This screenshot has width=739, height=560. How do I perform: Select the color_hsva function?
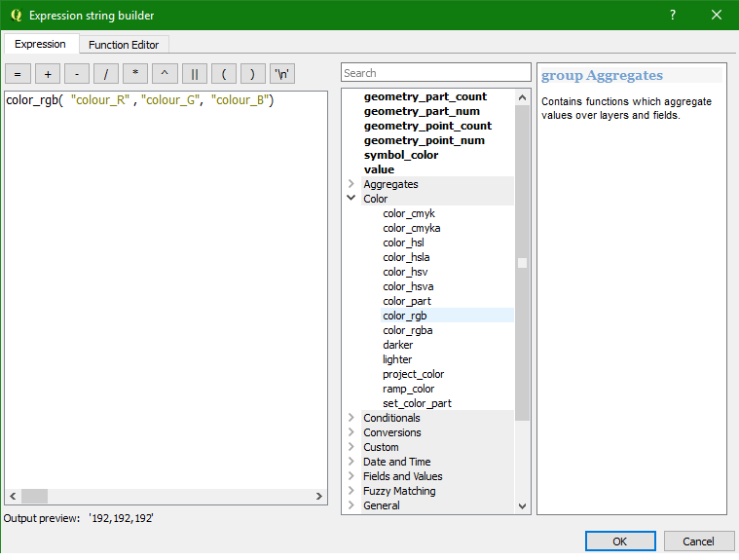408,286
